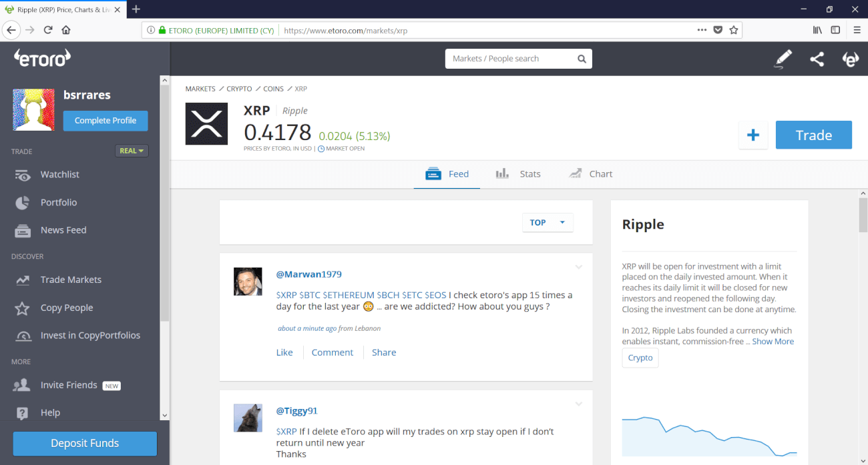This screenshot has width=868, height=465.
Task: Open the REAL account mode dropdown
Action: pyautogui.click(x=132, y=151)
